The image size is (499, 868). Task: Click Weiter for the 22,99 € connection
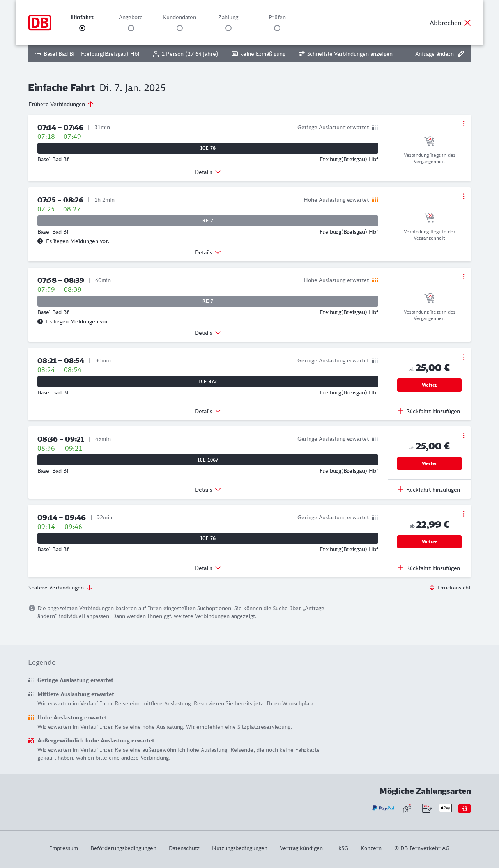click(x=429, y=542)
